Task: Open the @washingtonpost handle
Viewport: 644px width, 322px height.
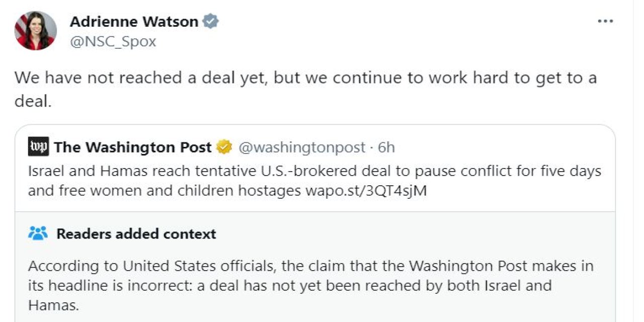Action: click(301, 147)
